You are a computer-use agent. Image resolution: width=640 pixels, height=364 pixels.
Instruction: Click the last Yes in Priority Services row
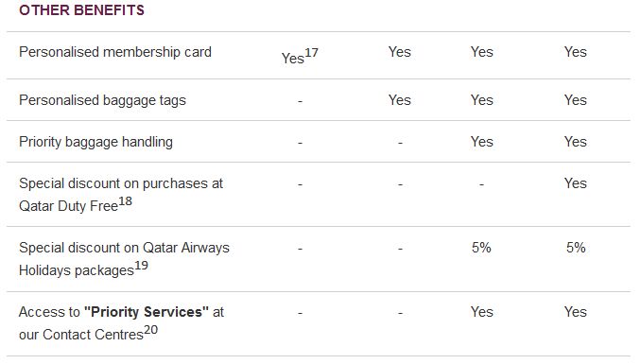click(576, 312)
